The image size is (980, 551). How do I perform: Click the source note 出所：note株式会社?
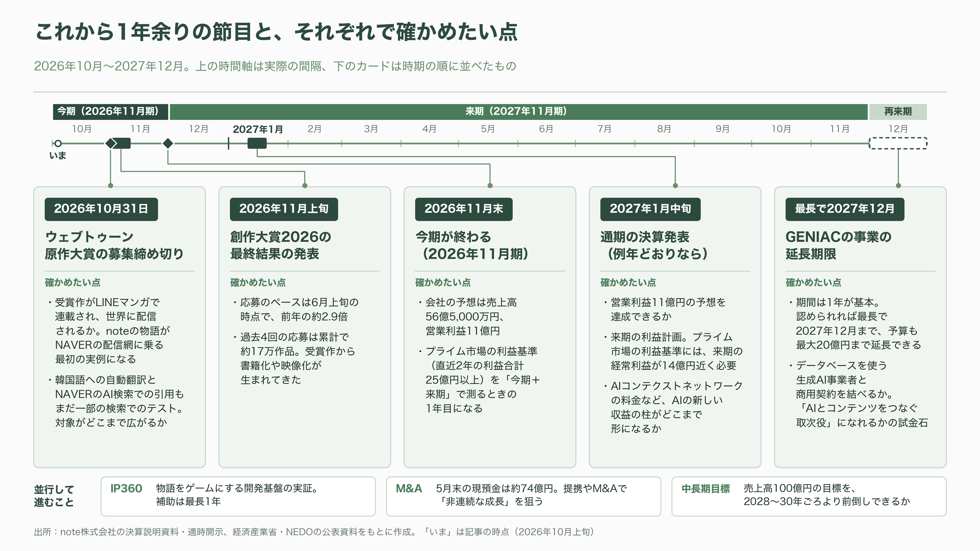point(314,532)
